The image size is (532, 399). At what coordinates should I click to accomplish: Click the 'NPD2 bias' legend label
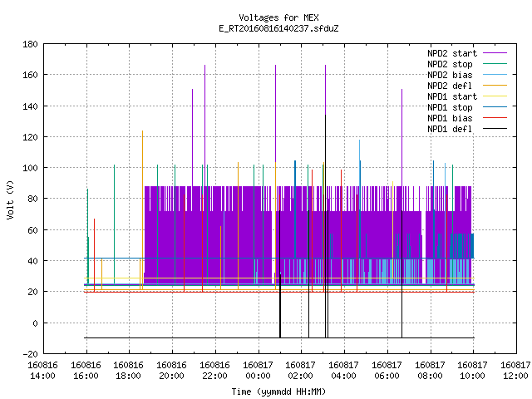point(450,75)
